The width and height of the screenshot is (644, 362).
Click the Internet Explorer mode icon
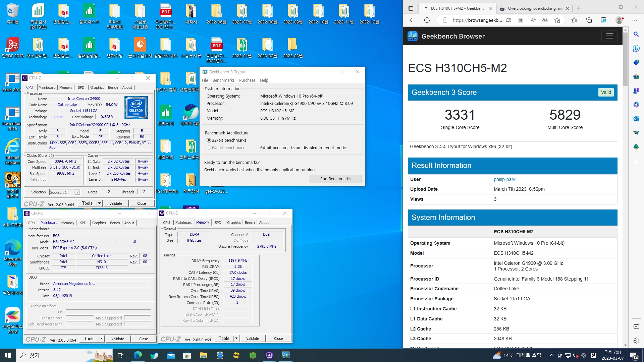coord(604,20)
